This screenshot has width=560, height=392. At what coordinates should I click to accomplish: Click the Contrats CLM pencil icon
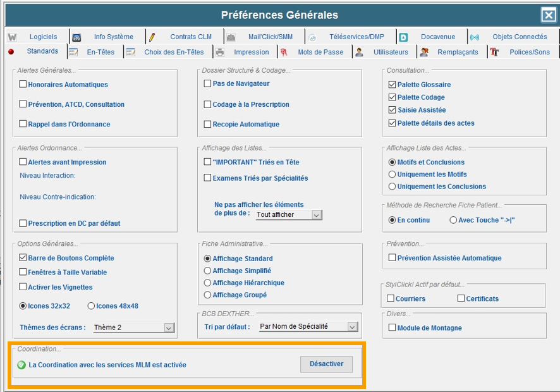(152, 37)
